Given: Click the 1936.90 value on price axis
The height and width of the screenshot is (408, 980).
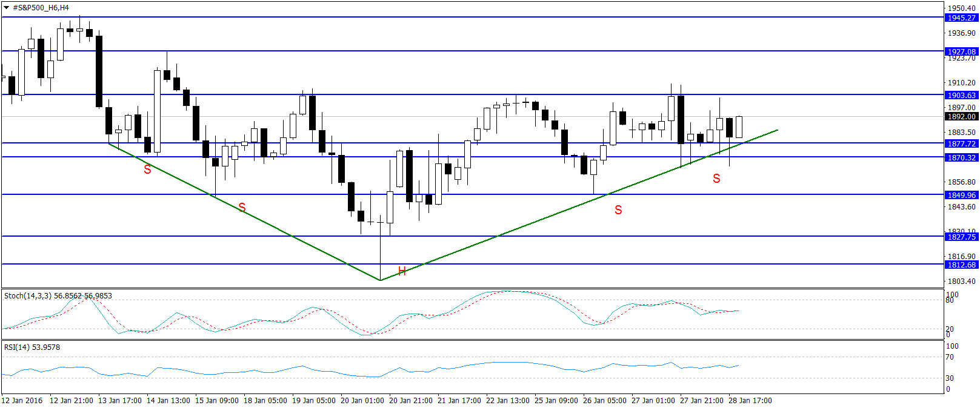Looking at the screenshot, I should tap(962, 33).
